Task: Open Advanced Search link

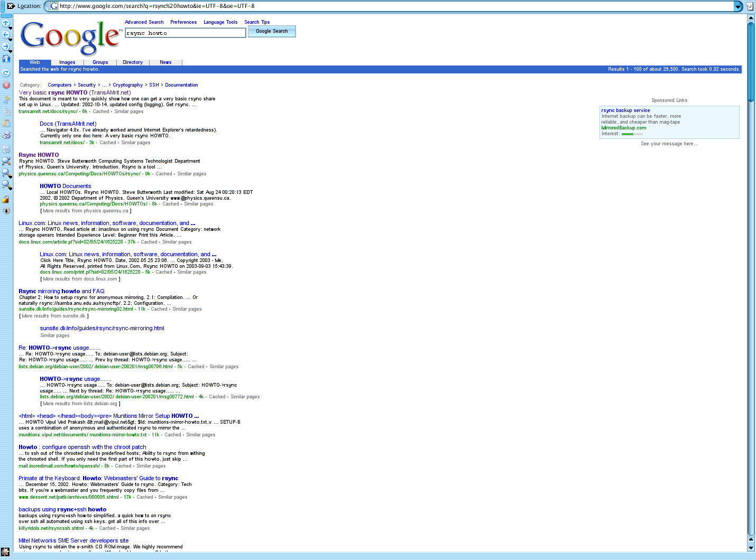Action: click(x=144, y=22)
